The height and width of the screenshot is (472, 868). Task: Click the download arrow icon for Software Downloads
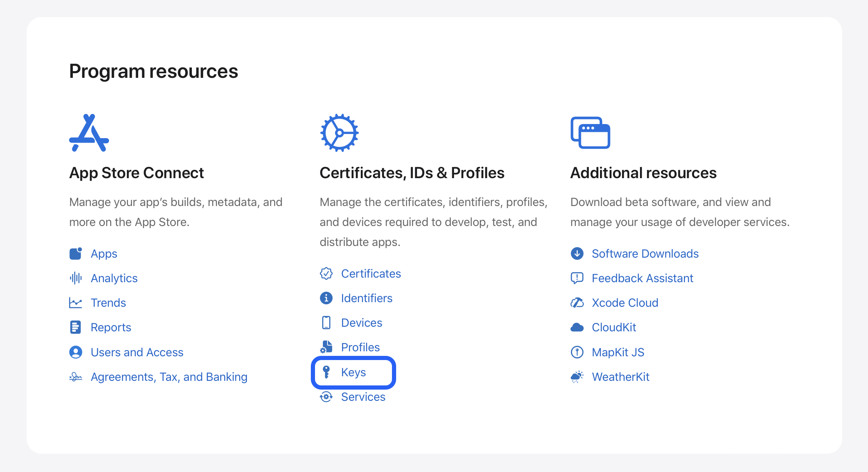point(577,253)
